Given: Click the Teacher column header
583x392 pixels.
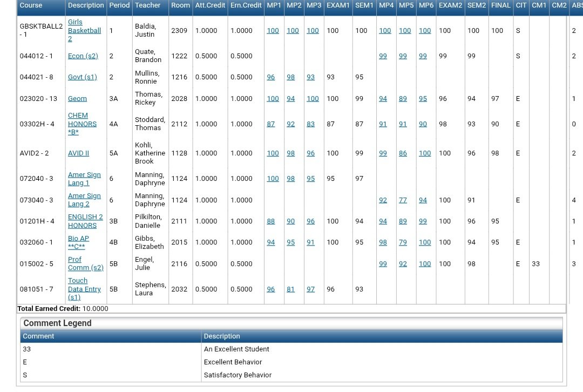Looking at the screenshot, I should coord(147,5).
